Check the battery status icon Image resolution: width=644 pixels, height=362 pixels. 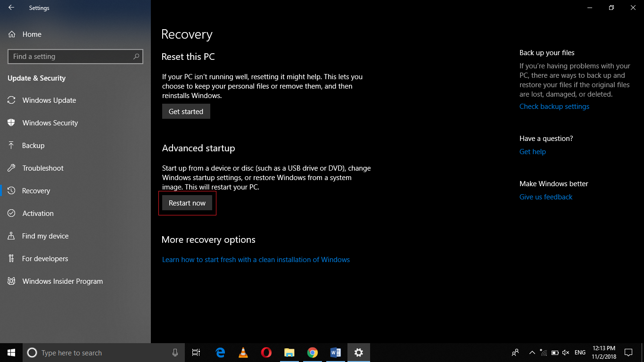click(555, 353)
